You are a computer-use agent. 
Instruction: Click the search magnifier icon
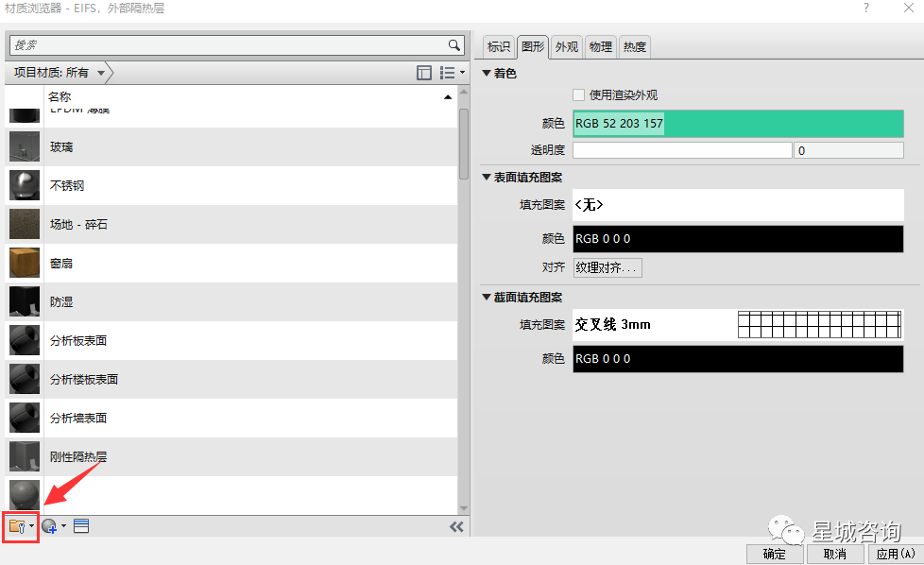[454, 45]
